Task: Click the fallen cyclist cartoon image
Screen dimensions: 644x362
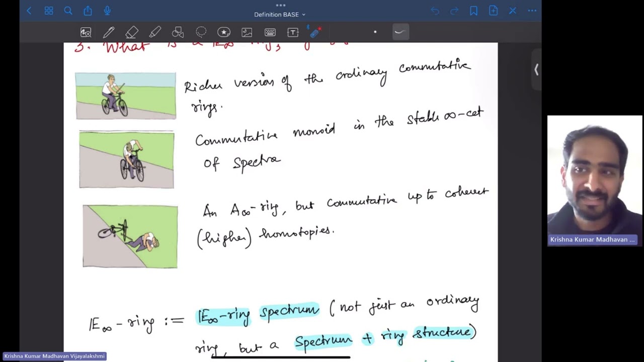Action: [130, 236]
